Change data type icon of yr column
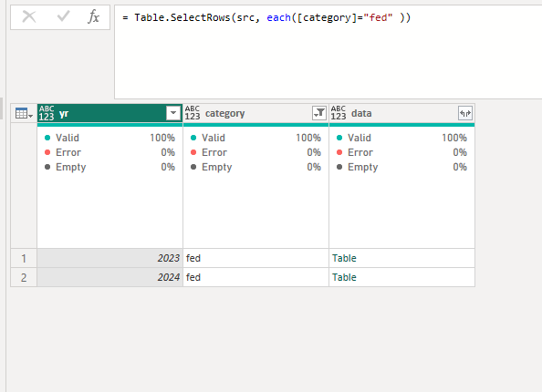The height and width of the screenshot is (392, 542). (47, 113)
